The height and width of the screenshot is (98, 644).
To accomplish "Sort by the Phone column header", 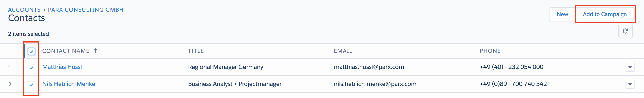I will click(490, 51).
